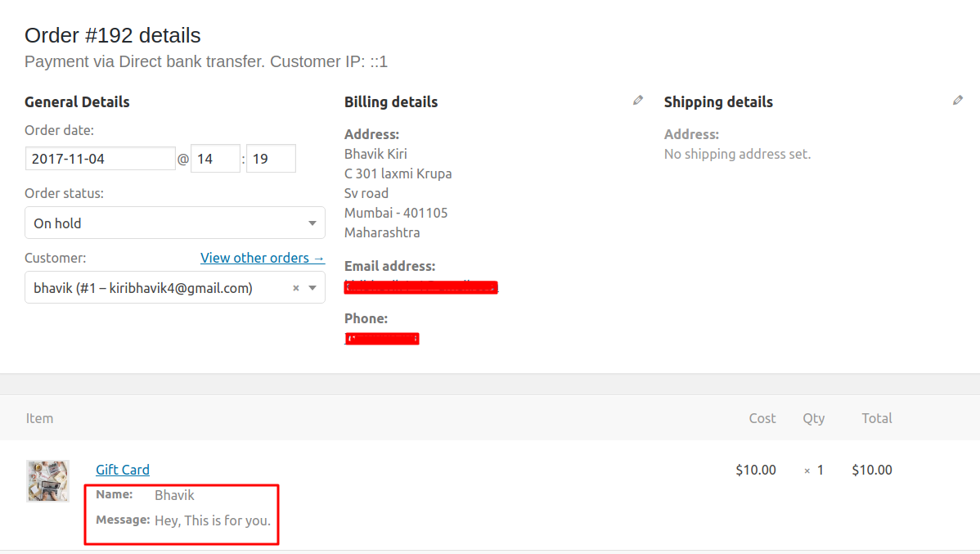Select the hour field showing 14

point(215,158)
